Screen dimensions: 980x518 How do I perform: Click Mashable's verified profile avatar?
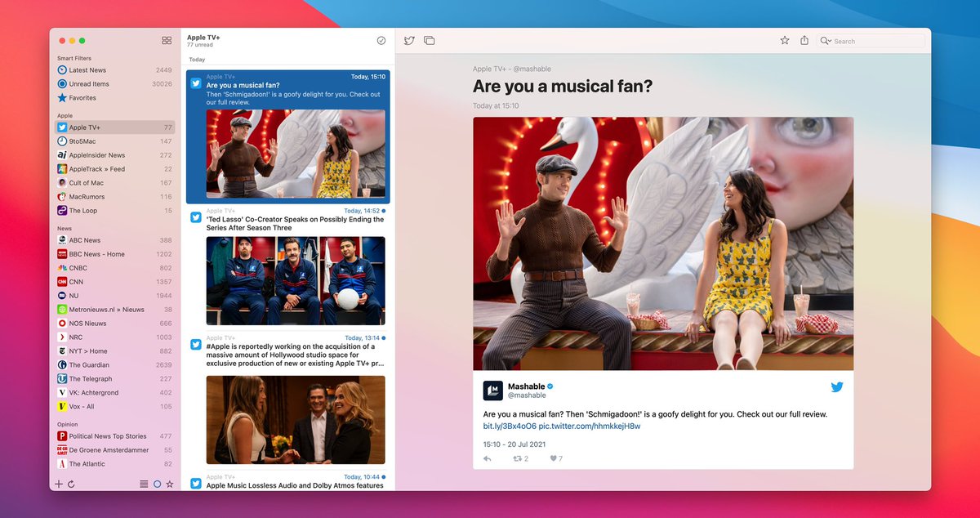click(x=492, y=391)
